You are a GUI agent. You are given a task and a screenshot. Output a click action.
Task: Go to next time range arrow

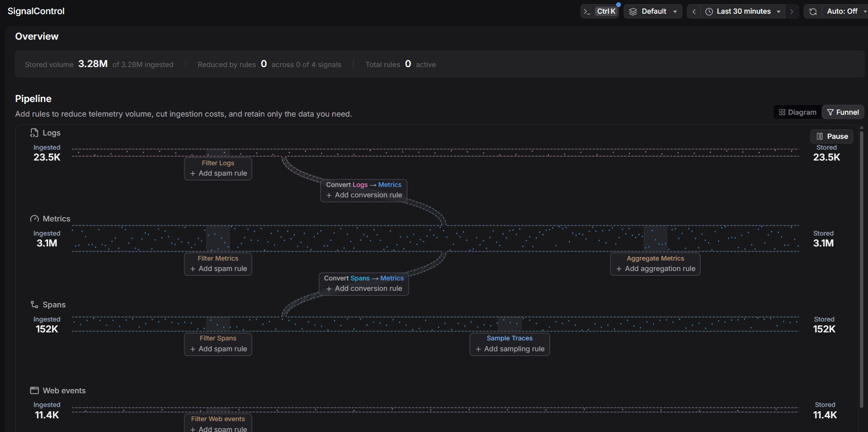(x=792, y=11)
